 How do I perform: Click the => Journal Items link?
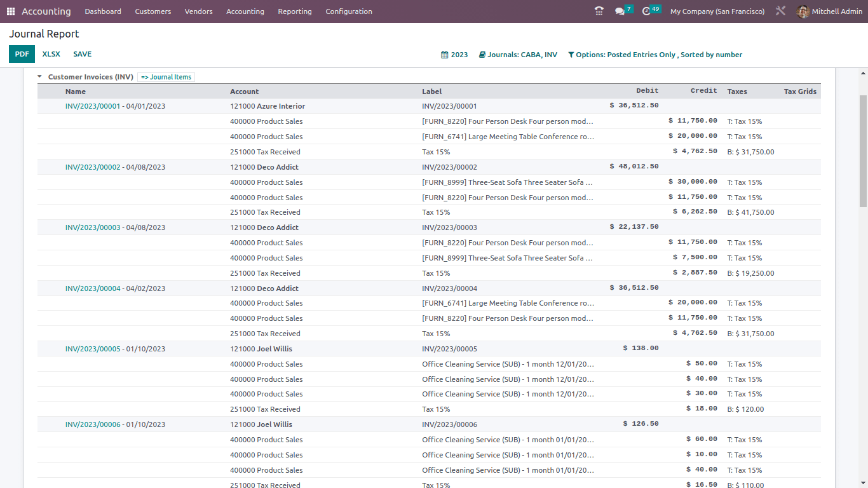[x=166, y=77]
